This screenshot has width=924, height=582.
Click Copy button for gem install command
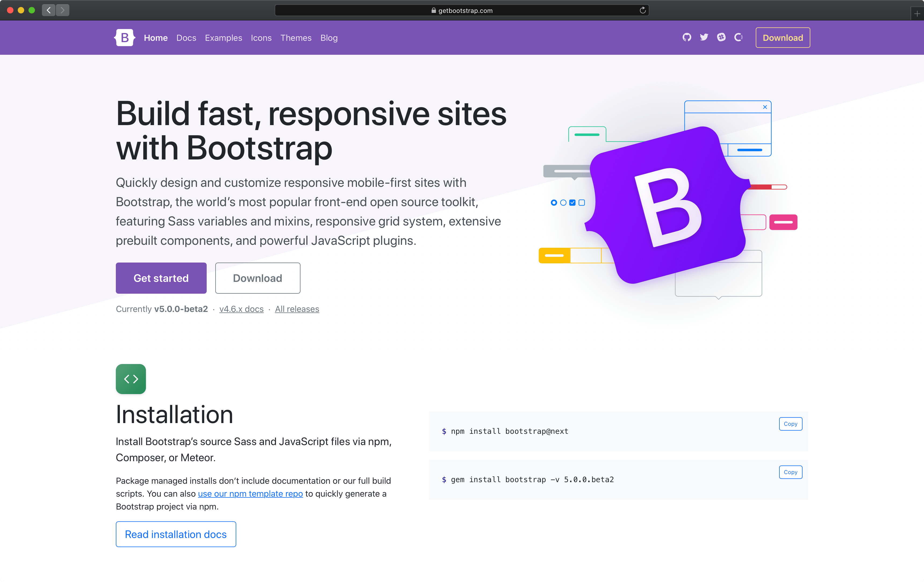790,472
